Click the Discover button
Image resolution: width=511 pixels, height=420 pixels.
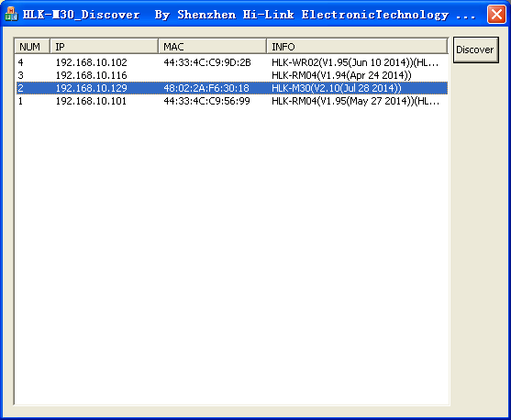[x=475, y=50]
